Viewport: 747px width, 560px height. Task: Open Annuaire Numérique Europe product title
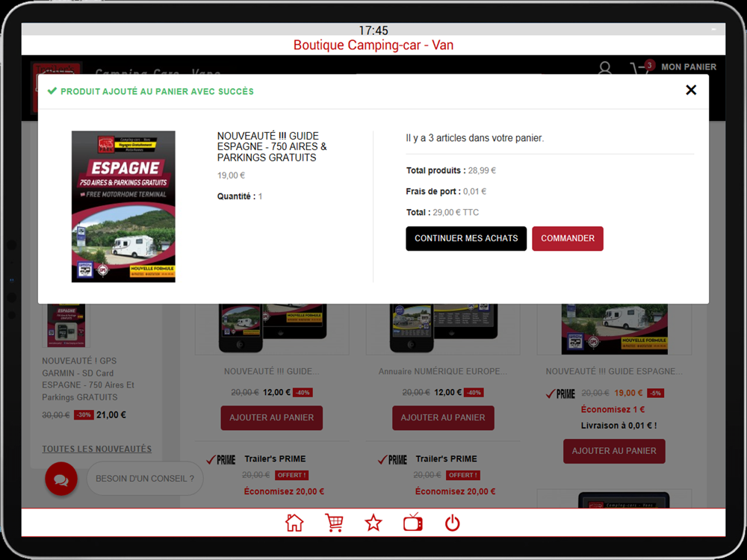[x=443, y=371]
